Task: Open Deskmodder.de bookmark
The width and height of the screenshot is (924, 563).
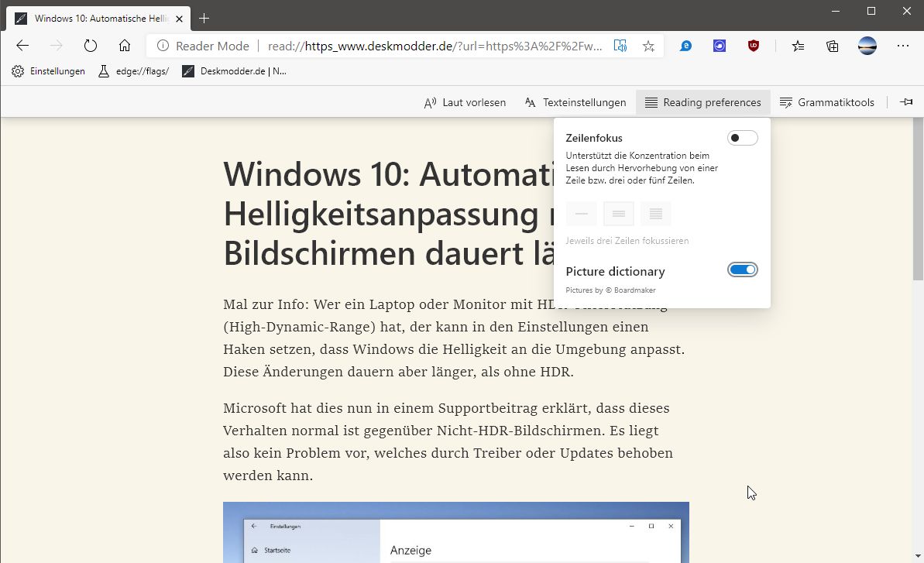Action: coord(235,71)
